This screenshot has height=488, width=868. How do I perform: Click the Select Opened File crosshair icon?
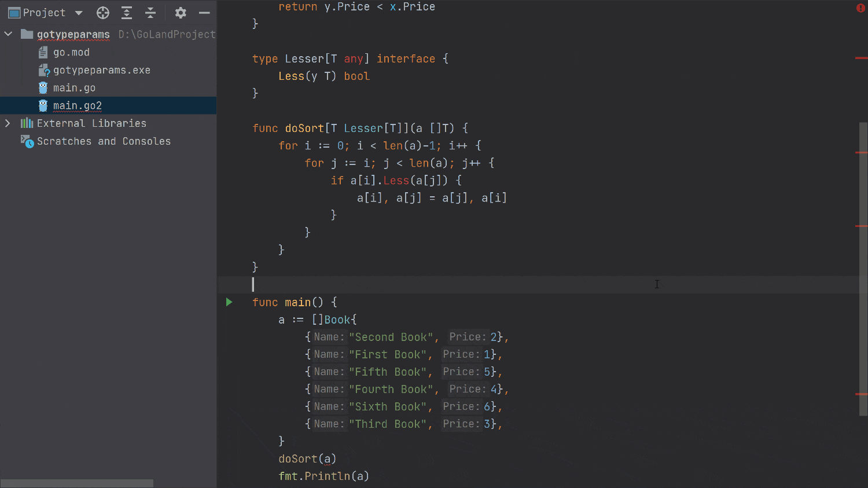point(102,12)
